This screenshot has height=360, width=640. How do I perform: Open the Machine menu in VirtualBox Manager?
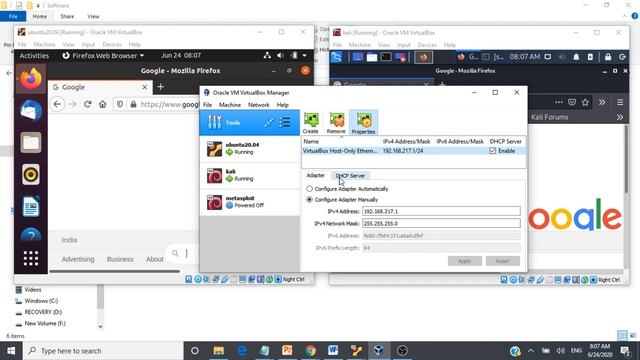(x=230, y=105)
